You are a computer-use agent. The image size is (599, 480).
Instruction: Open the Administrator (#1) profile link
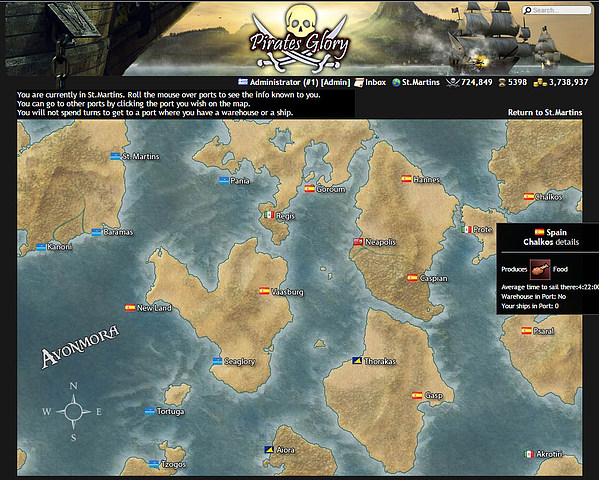(284, 82)
